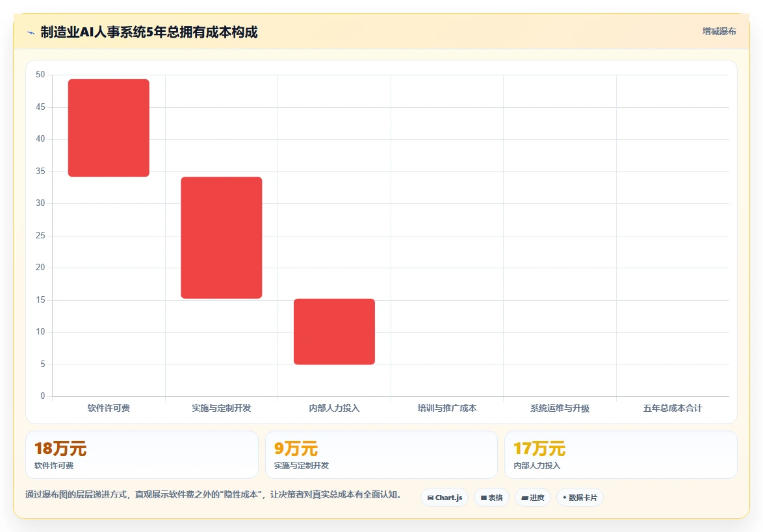Click the y-axis value 35
This screenshot has height=532, width=763.
tap(40, 171)
